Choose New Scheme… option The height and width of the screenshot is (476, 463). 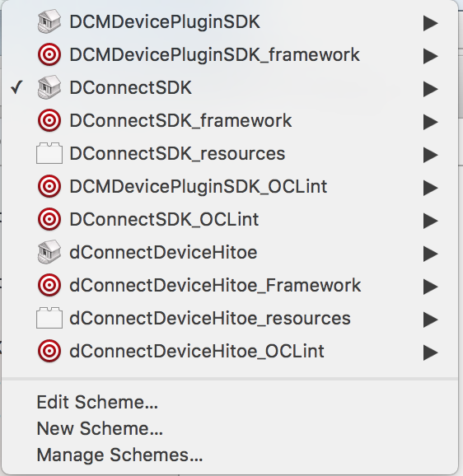100,428
